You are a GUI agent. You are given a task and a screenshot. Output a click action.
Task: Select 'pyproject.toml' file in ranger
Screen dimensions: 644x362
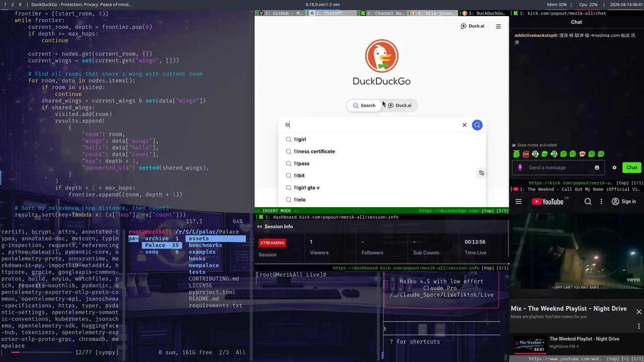click(x=212, y=292)
